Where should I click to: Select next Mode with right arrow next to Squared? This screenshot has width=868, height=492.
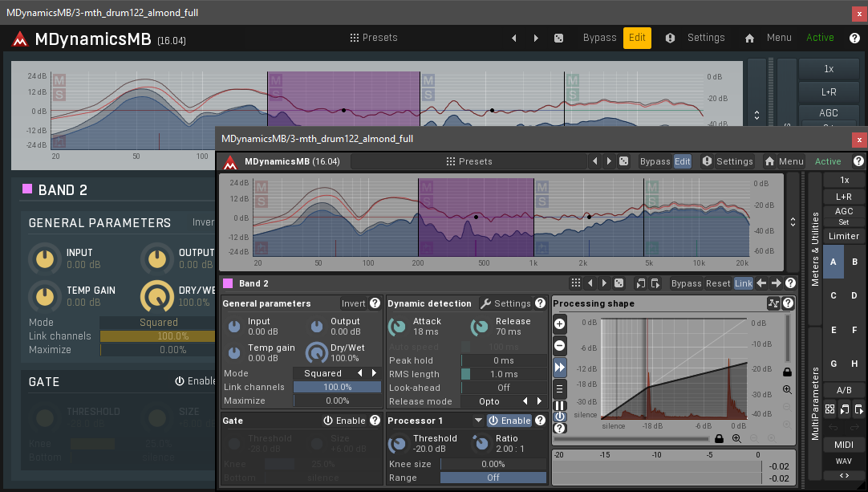374,373
